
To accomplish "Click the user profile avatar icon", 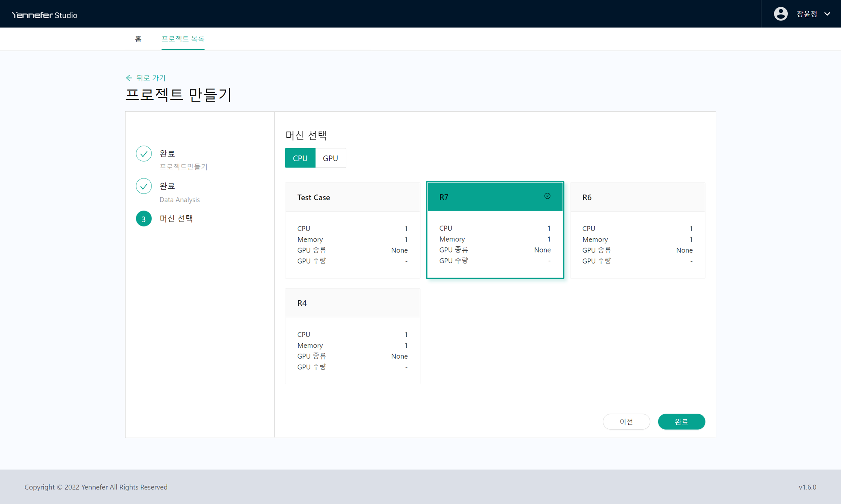I will [x=780, y=14].
